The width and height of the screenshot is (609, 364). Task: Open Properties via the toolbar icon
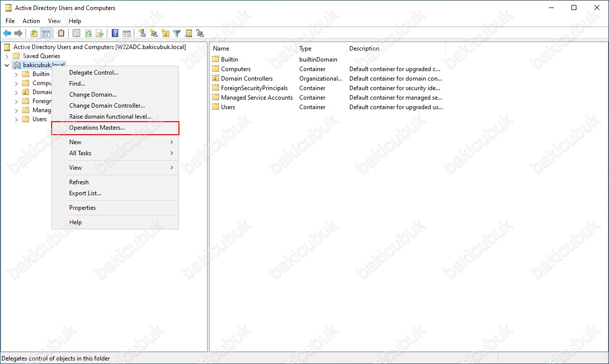click(x=76, y=34)
